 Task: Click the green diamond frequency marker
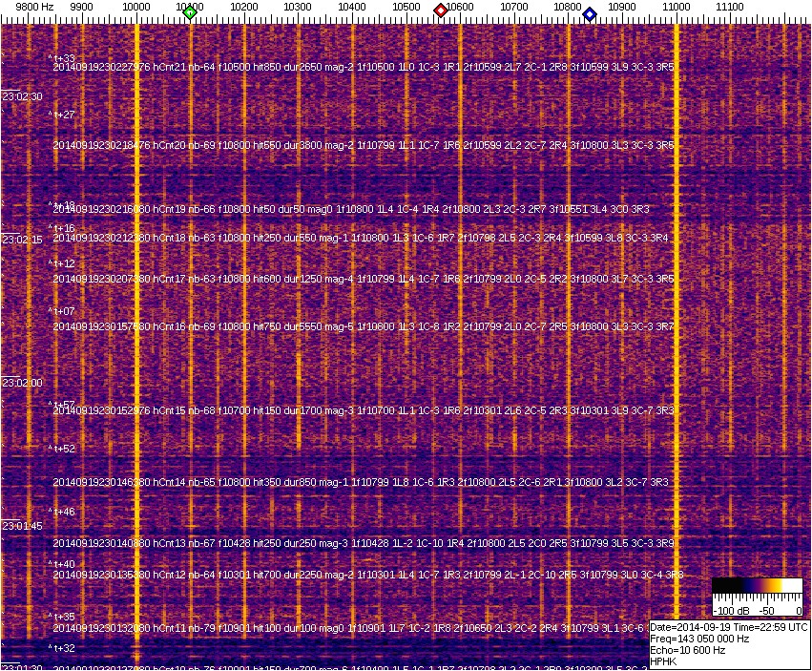[190, 12]
